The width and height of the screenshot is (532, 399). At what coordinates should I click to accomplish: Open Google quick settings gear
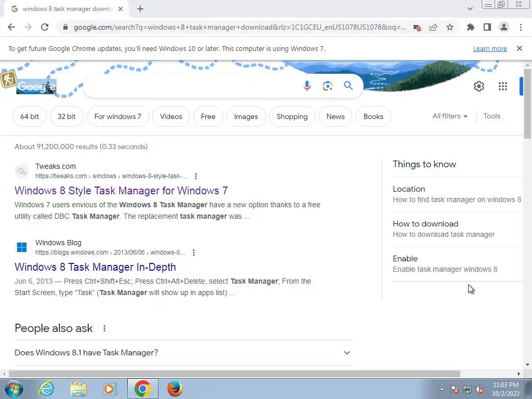click(478, 86)
